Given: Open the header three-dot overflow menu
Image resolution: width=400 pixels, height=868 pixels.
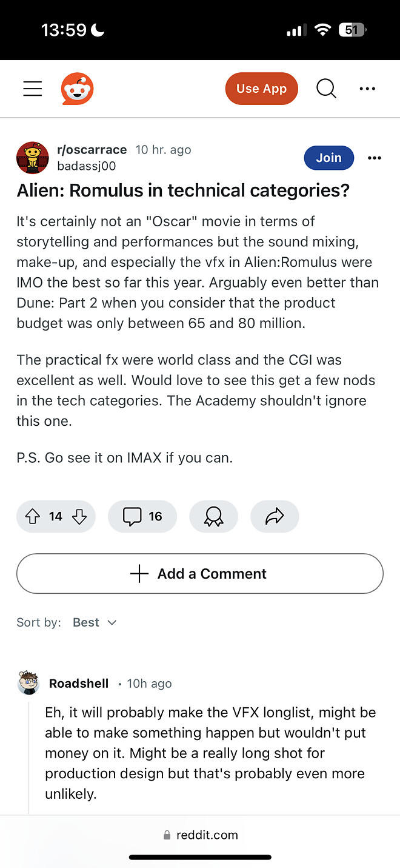Looking at the screenshot, I should pos(367,89).
